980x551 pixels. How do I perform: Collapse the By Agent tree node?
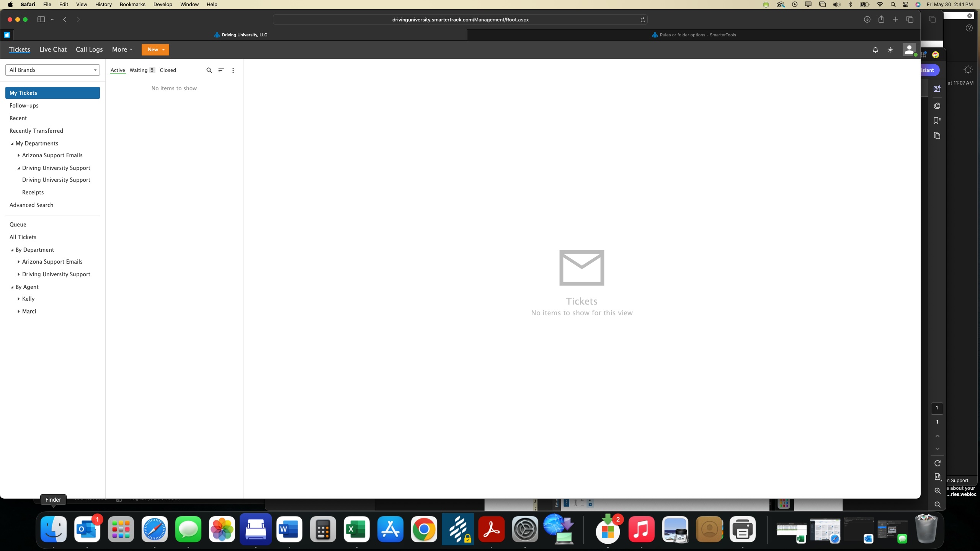(12, 287)
